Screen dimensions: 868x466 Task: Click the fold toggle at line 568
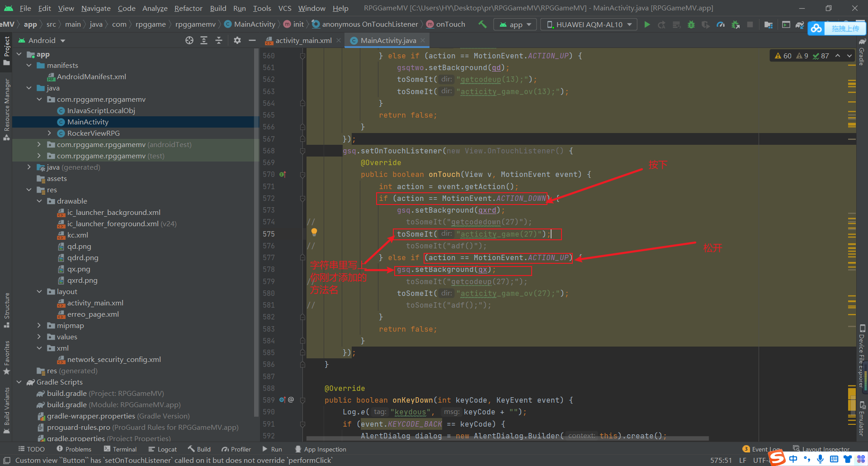(302, 151)
